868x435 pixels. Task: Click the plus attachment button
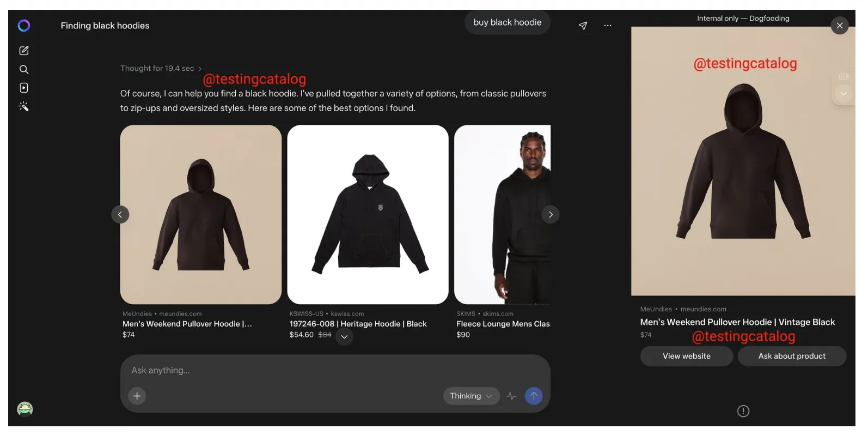pyautogui.click(x=137, y=396)
